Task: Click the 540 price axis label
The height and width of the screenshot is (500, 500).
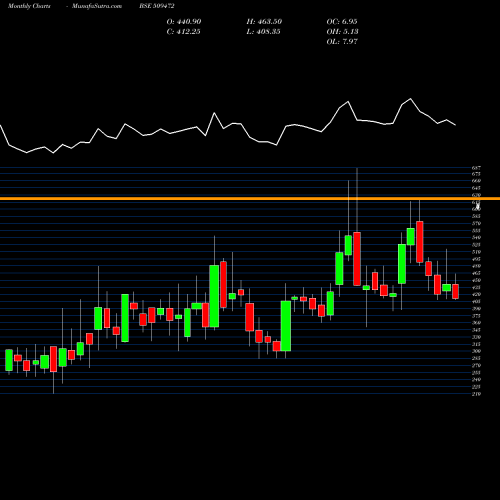Action: [x=476, y=238]
